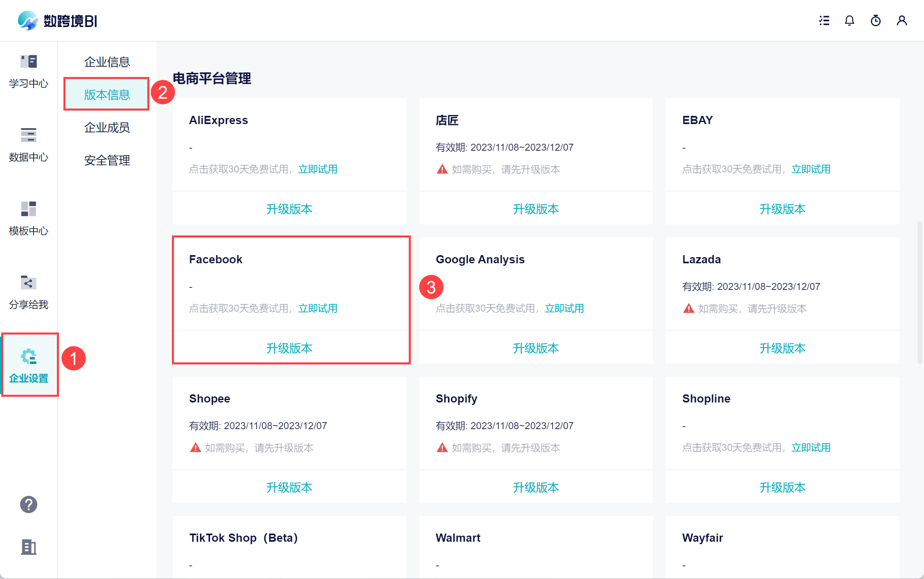This screenshot has height=579, width=924.
Task: Click 升级版本 under AliExpress card
Action: pos(289,209)
